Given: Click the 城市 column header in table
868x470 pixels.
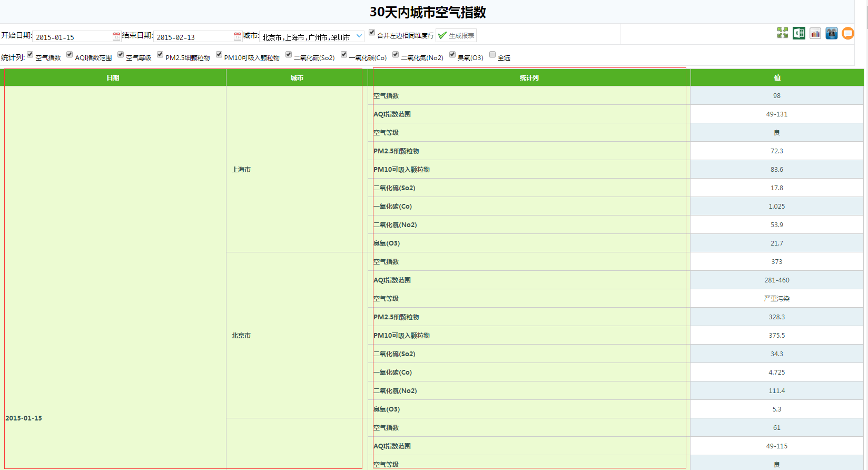Looking at the screenshot, I should 297,77.
